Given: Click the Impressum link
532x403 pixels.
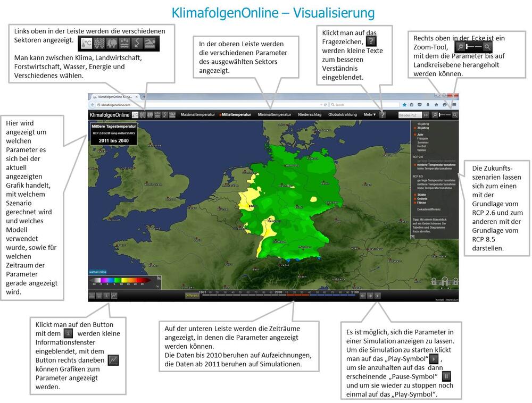Looking at the screenshot, I should [453, 299].
